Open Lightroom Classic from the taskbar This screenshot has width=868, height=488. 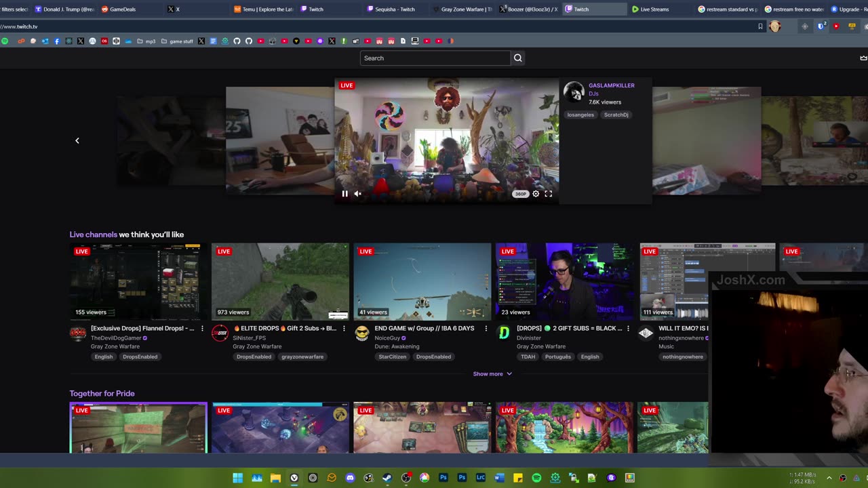point(481,478)
